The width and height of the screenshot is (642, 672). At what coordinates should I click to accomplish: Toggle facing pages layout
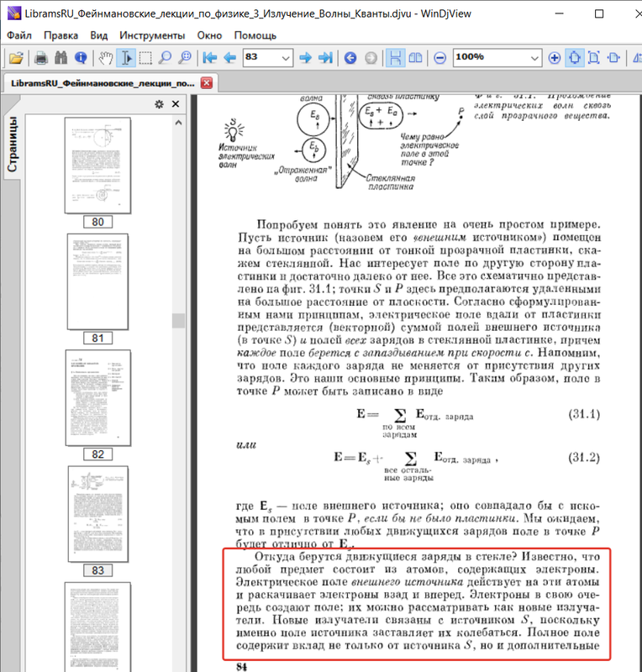pos(416,58)
